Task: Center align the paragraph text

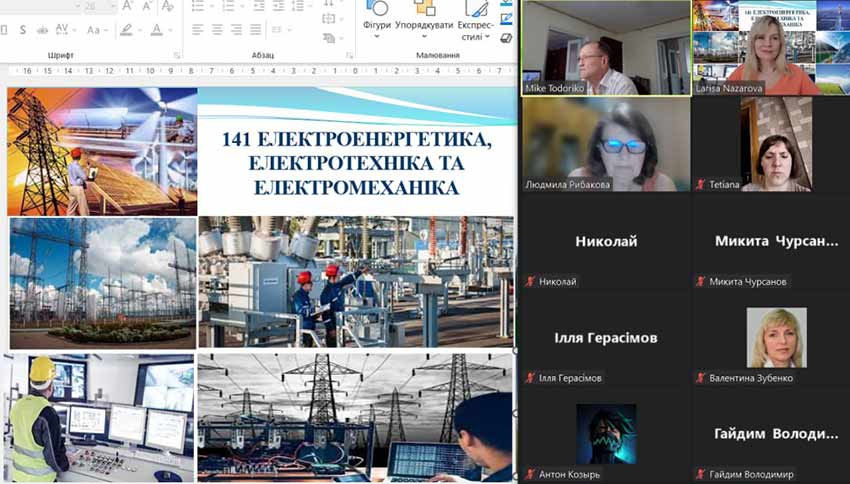Action: (217, 30)
